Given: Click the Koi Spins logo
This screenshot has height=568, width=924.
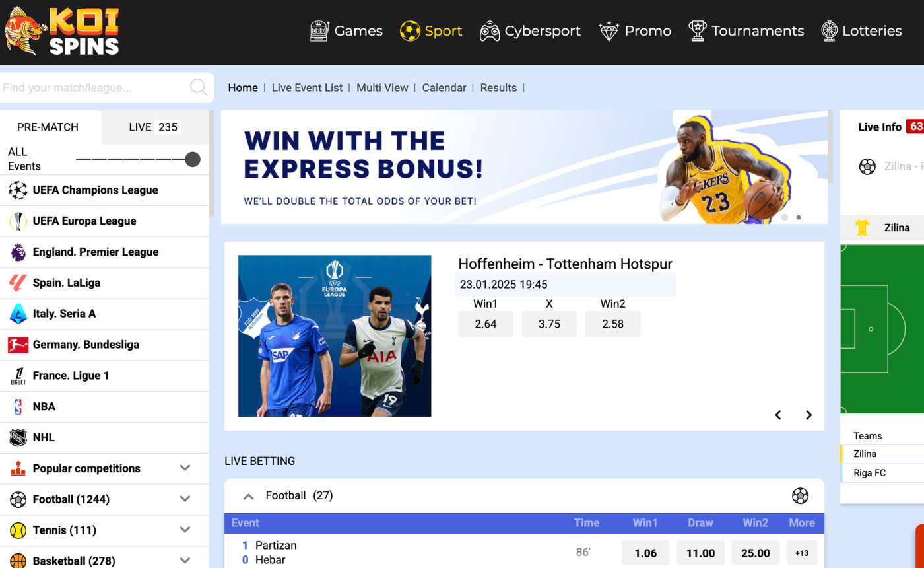Looking at the screenshot, I should click(x=61, y=31).
